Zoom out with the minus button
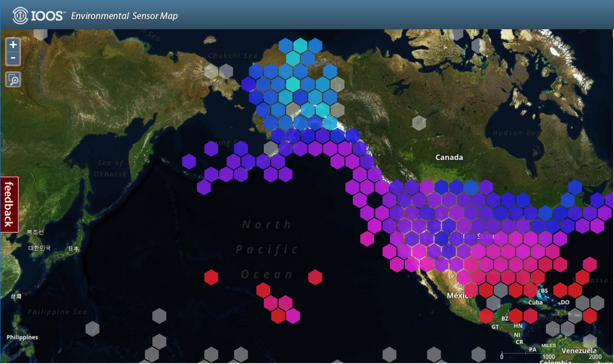The height and width of the screenshot is (364, 614). click(13, 59)
